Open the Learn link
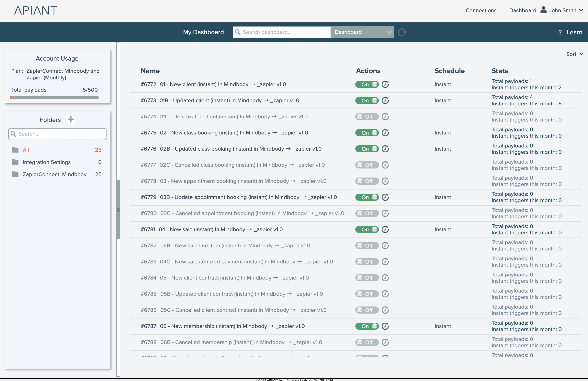The width and height of the screenshot is (588, 381). pos(574,32)
